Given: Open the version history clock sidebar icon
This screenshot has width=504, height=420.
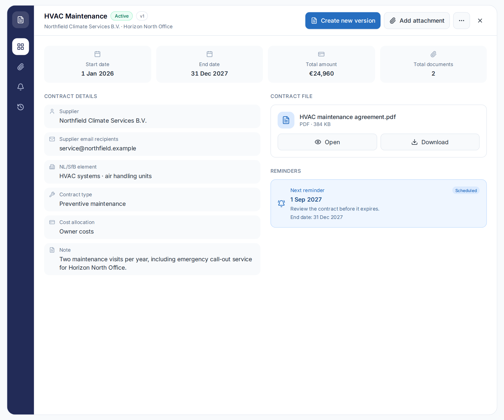Looking at the screenshot, I should [x=20, y=107].
